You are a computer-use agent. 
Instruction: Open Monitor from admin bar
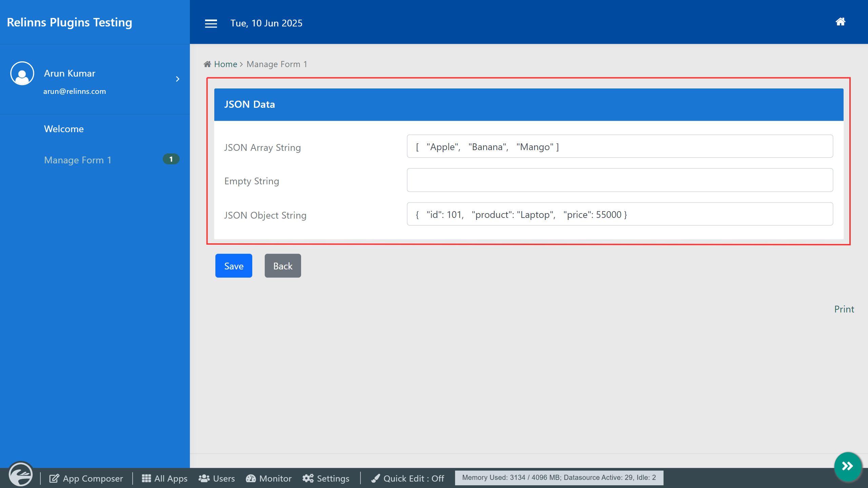pos(269,478)
